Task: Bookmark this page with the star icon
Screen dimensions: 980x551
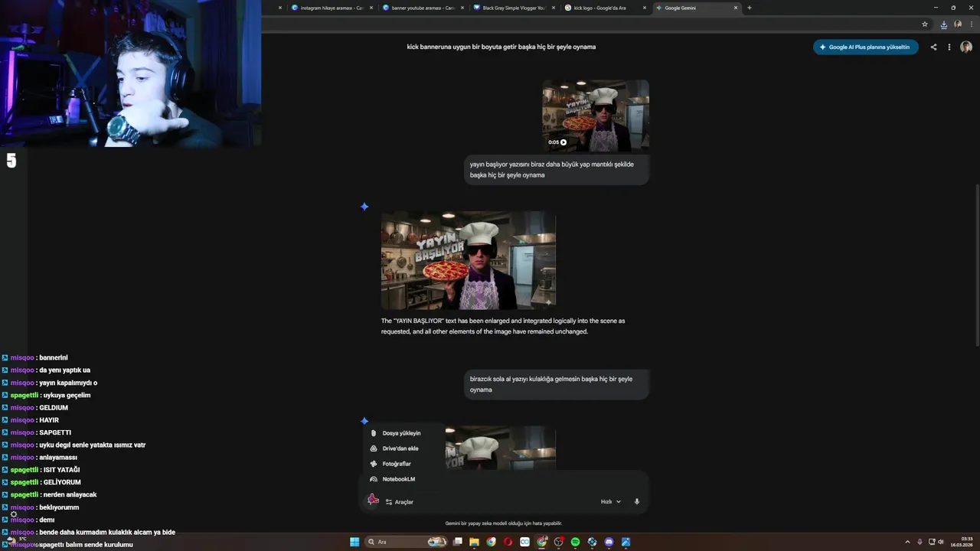Action: [x=925, y=24]
